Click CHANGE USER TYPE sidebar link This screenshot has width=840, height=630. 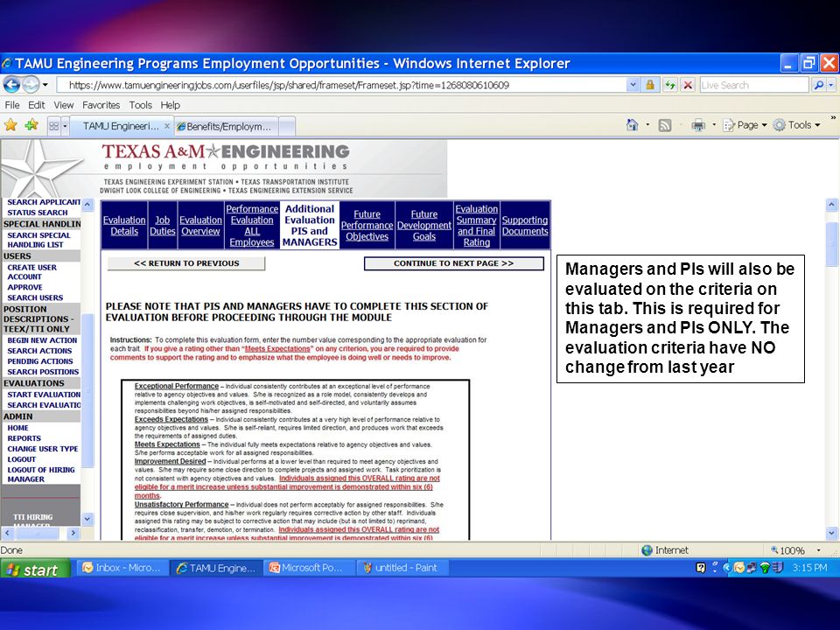click(x=42, y=449)
